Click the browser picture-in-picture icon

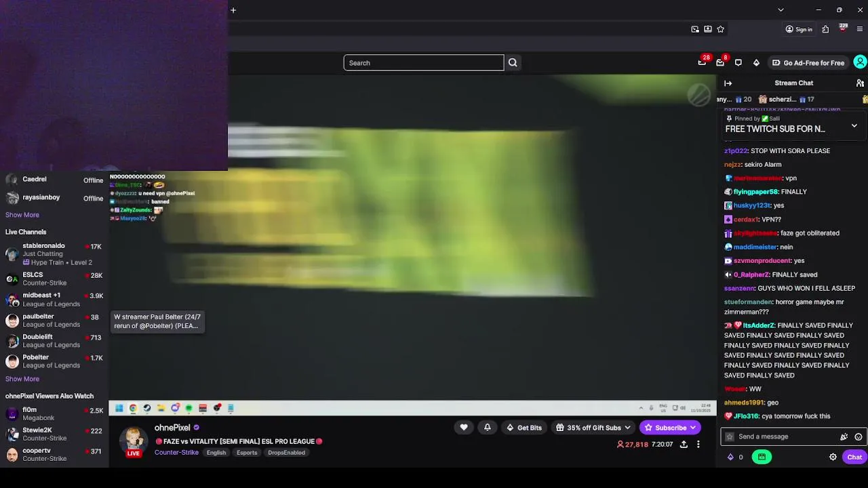pos(695,29)
